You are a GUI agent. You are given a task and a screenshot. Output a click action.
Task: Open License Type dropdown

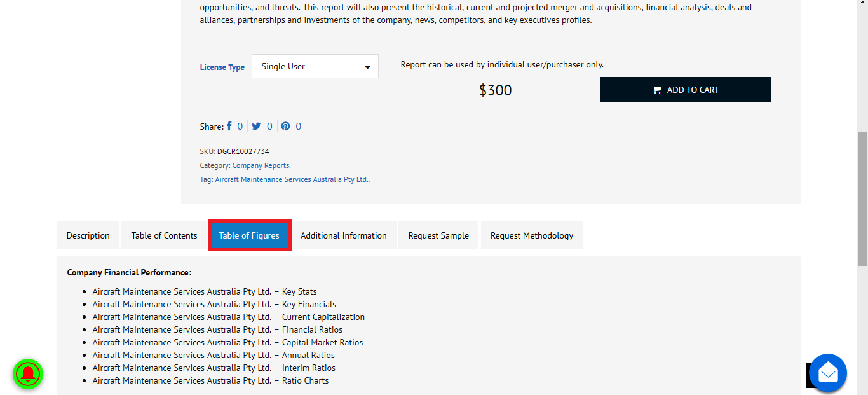pos(315,66)
